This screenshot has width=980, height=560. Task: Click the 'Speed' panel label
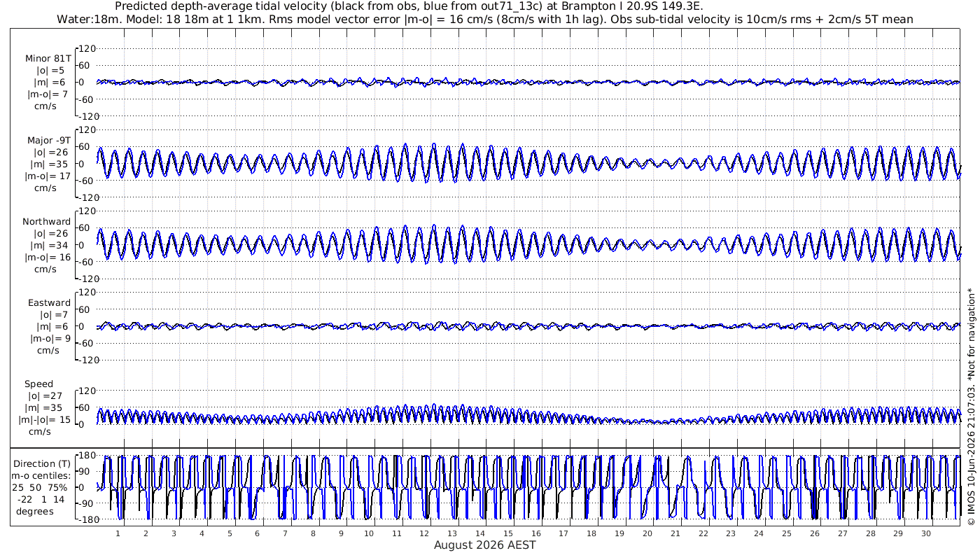click(x=38, y=384)
